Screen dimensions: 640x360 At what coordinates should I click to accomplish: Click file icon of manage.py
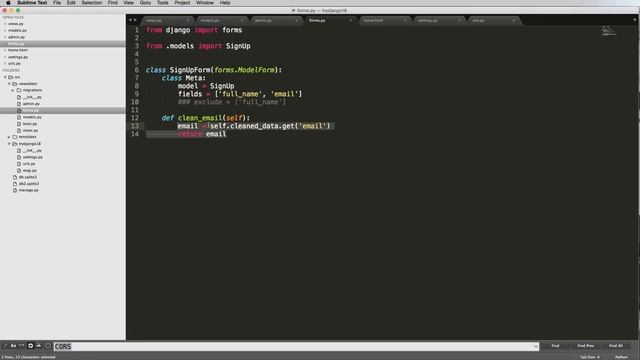point(15,190)
